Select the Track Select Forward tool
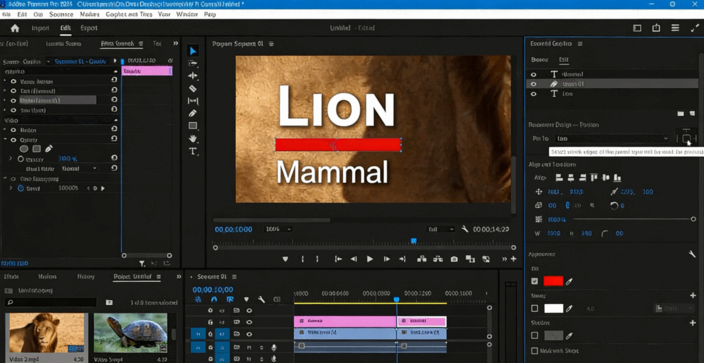This screenshot has height=363, width=704. pos(193,63)
